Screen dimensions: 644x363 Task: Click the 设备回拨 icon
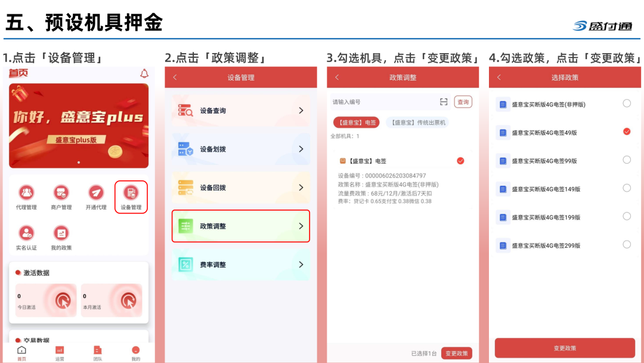tap(185, 187)
